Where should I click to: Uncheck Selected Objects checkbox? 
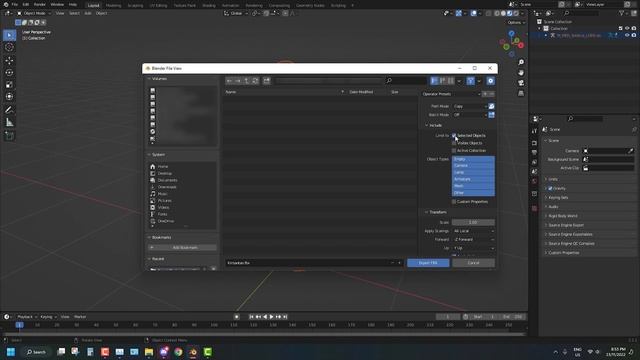pos(454,136)
